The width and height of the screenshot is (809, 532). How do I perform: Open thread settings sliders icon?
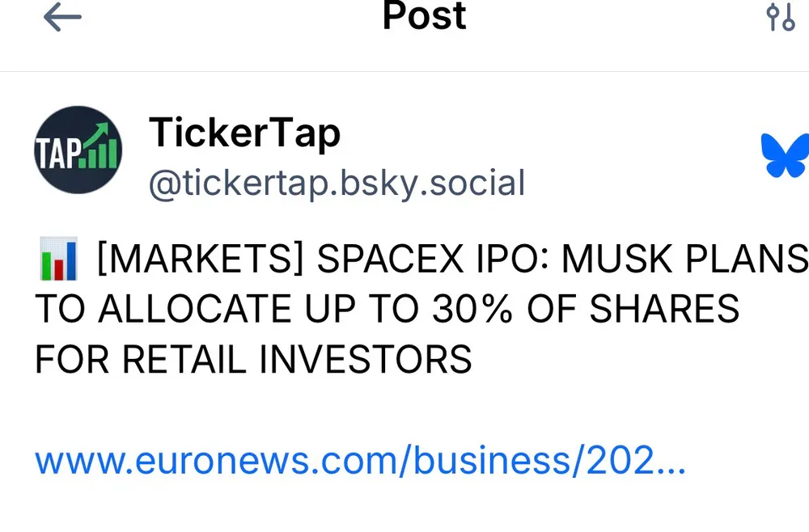pos(781,17)
